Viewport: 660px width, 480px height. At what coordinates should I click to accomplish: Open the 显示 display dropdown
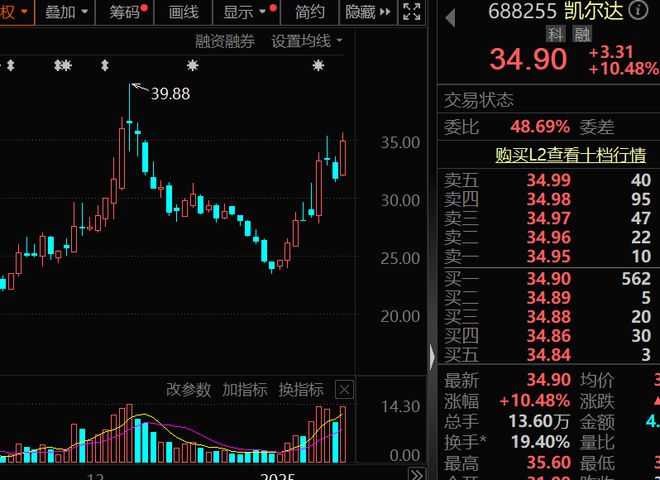(246, 12)
